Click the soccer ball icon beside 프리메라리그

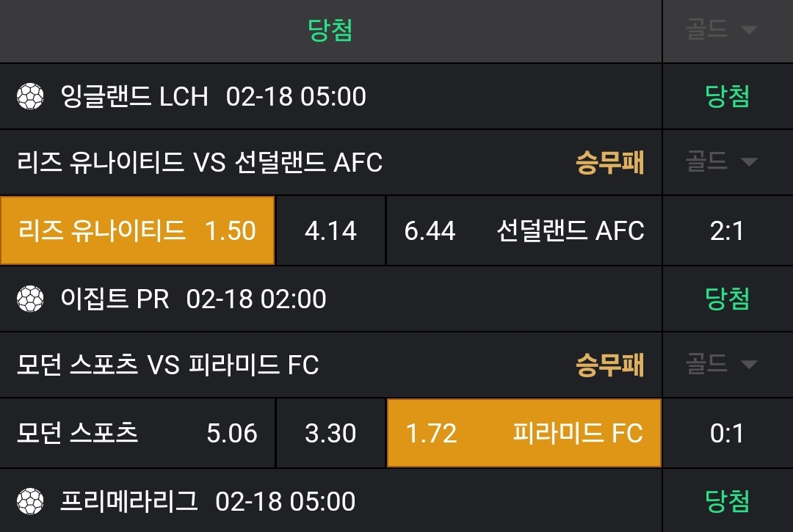[x=31, y=501]
